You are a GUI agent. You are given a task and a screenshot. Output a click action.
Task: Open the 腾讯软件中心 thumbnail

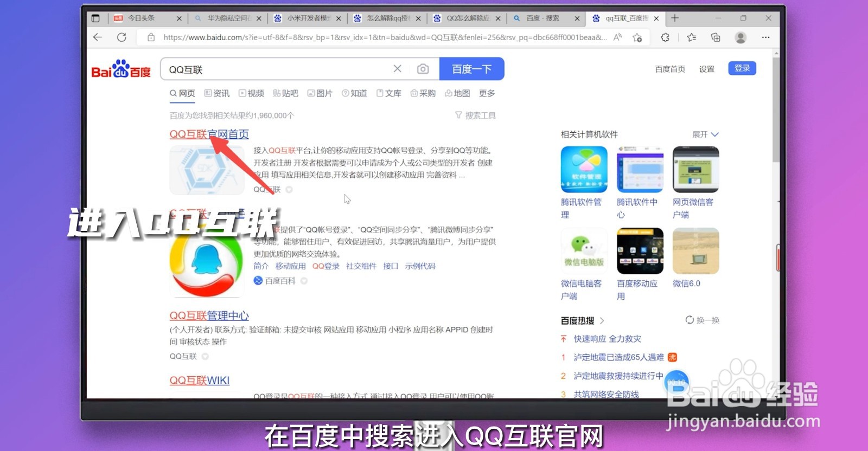(640, 169)
